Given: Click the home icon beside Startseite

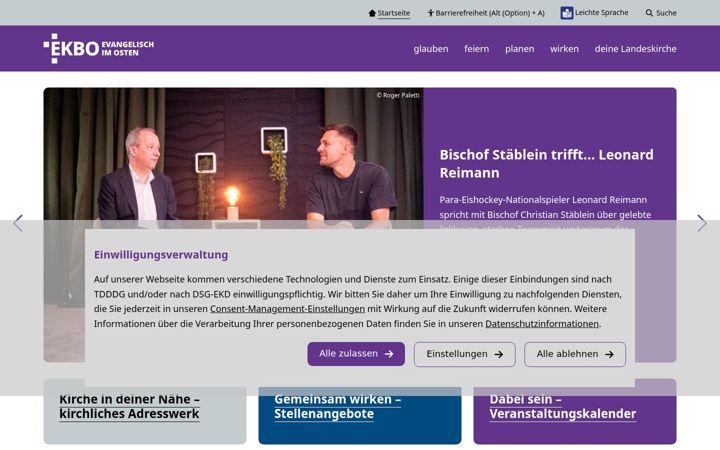Looking at the screenshot, I should pyautogui.click(x=372, y=13).
